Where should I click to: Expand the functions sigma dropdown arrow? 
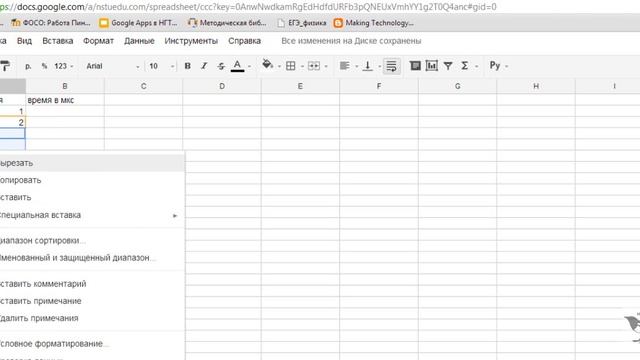[x=477, y=67]
